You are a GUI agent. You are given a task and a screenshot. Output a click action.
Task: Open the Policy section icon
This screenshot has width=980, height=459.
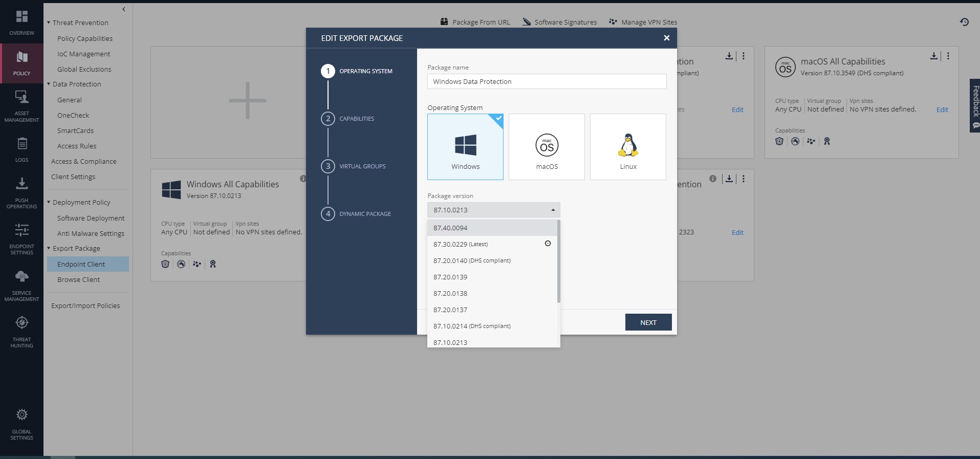(21, 57)
